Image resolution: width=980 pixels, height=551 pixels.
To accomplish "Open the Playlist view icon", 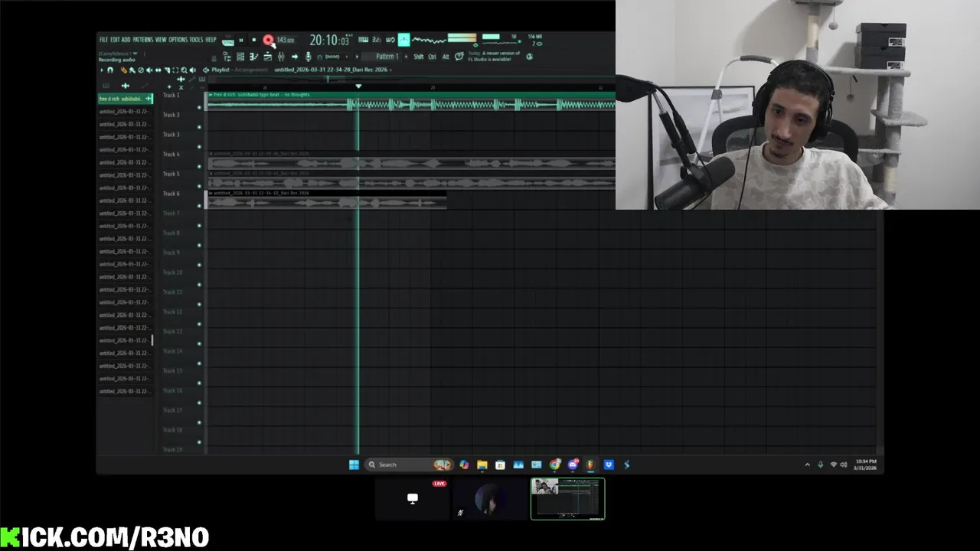I will click(x=227, y=57).
